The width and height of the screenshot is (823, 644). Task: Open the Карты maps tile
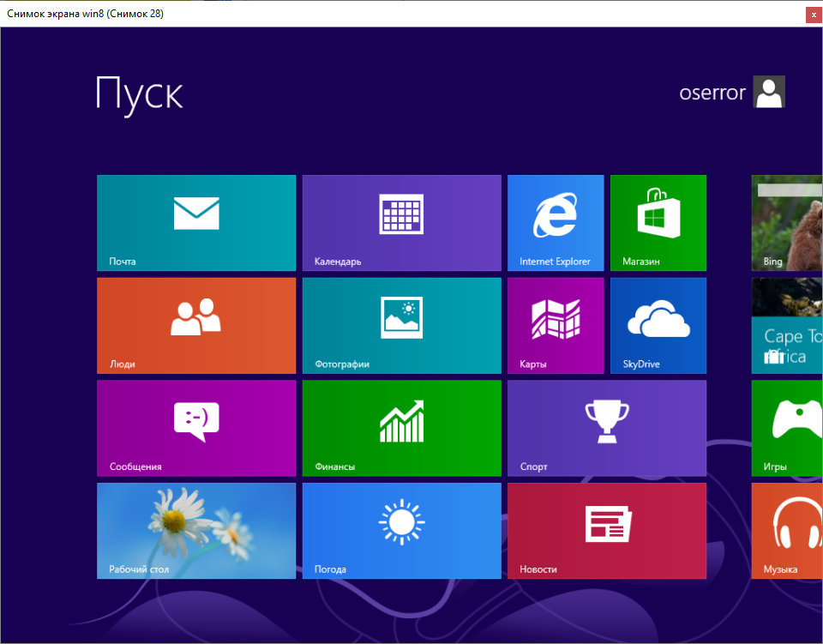[x=556, y=325]
